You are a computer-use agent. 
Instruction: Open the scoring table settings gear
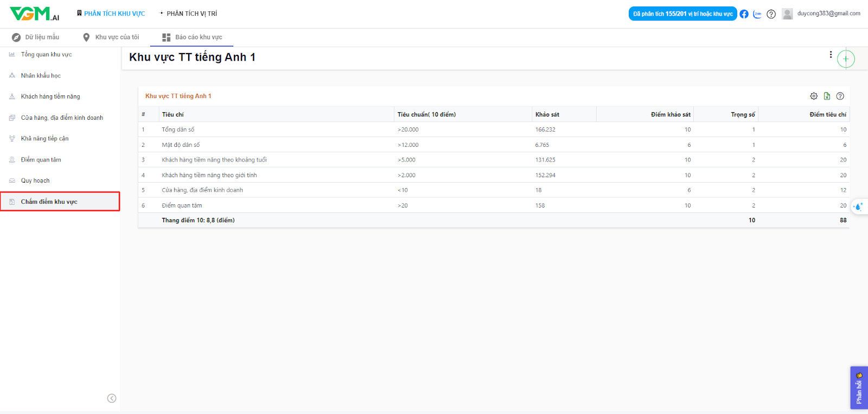click(814, 96)
